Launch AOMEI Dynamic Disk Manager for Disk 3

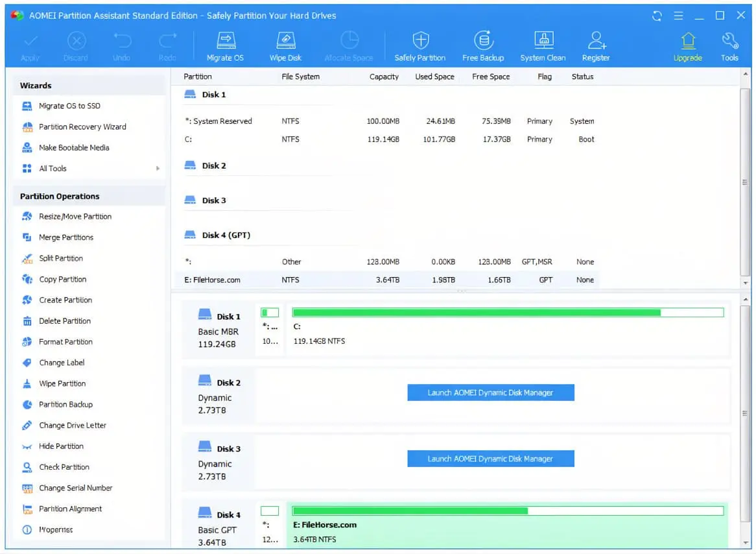coord(490,459)
